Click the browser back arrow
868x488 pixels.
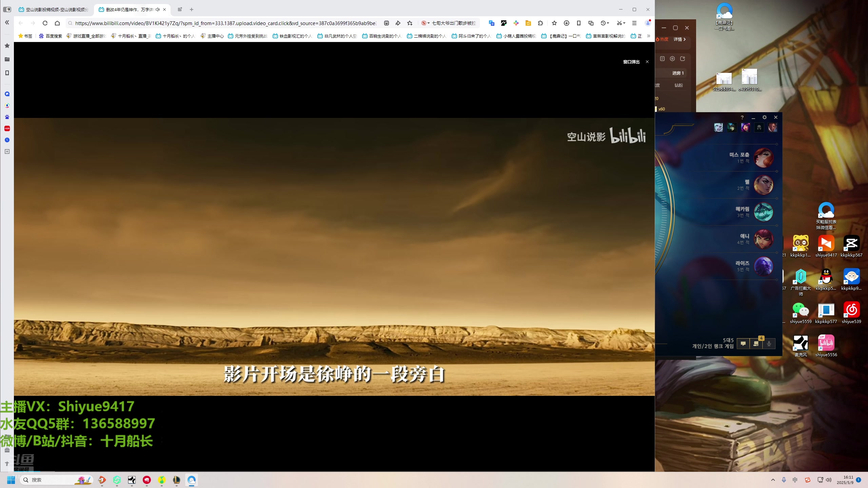[x=21, y=23]
